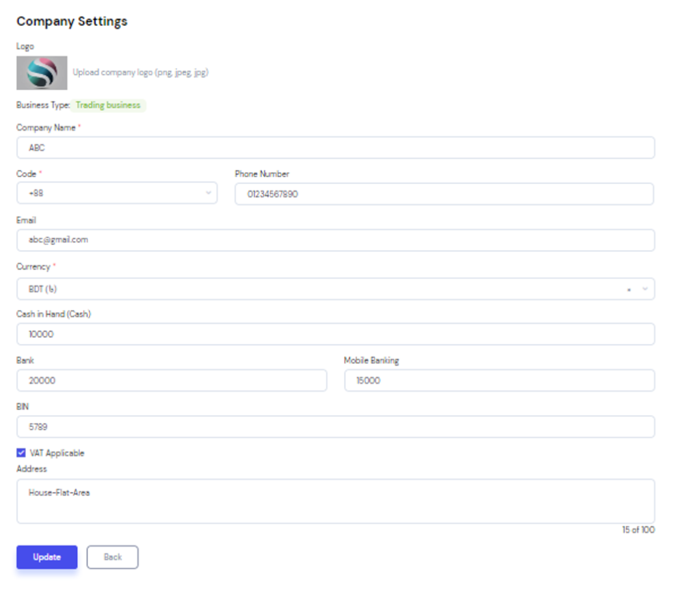The height and width of the screenshot is (589, 700).
Task: Click the Company Settings heading
Action: (x=72, y=21)
